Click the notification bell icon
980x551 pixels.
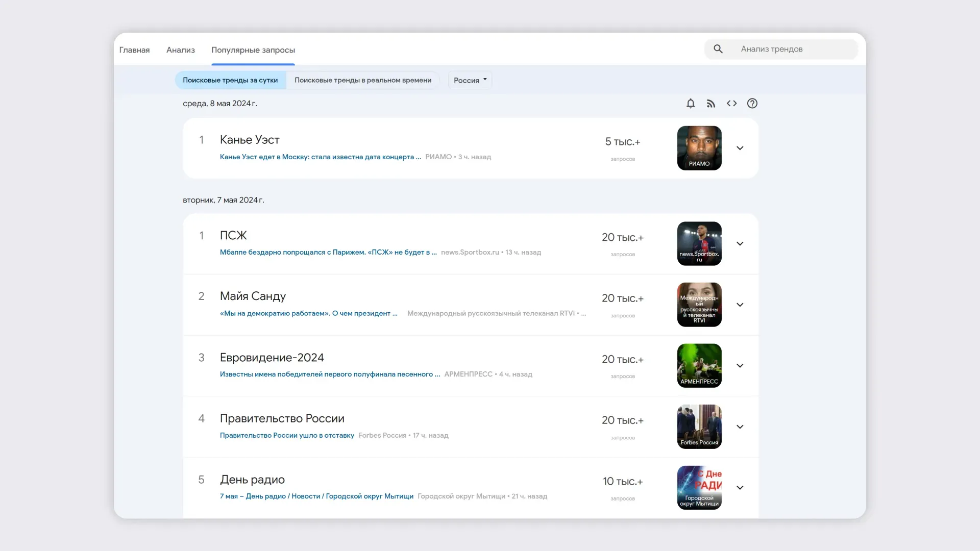(691, 104)
